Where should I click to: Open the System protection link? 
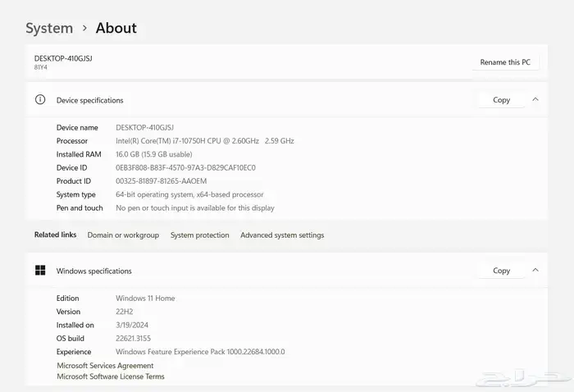pos(199,235)
